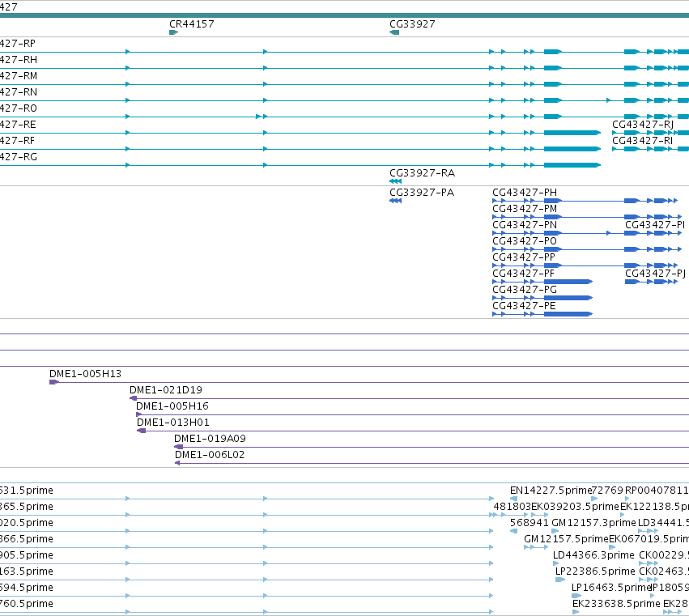Select the teal CR44157 gene arrow glyph

point(173,32)
